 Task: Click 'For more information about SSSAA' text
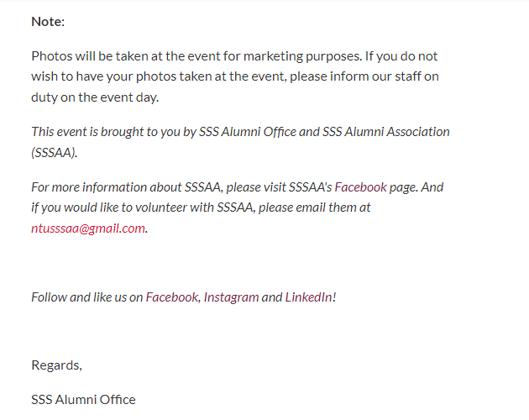pos(126,187)
